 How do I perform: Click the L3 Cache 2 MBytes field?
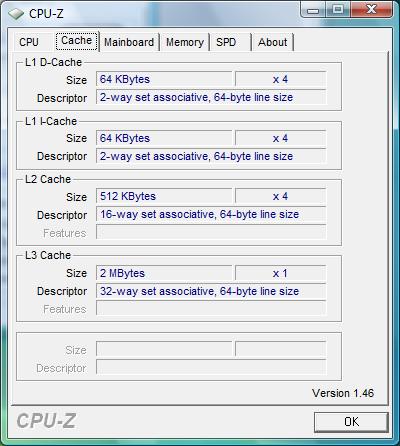pyautogui.click(x=164, y=273)
